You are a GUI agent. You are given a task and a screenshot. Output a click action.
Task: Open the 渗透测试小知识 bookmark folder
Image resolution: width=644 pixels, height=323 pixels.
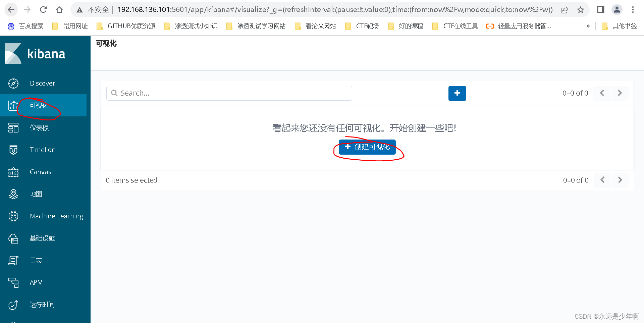(191, 26)
